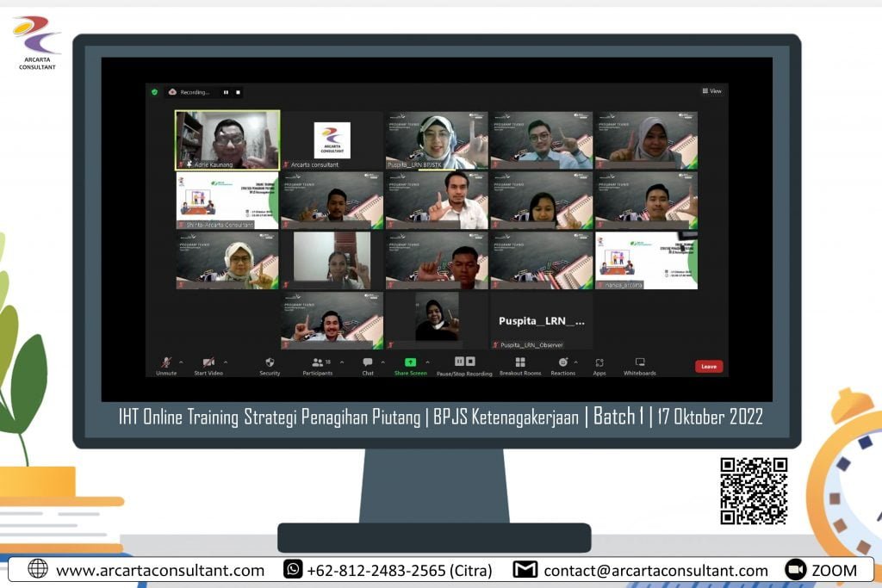This screenshot has height=588, width=882.
Task: Toggle Unmute microphone
Action: (x=166, y=362)
